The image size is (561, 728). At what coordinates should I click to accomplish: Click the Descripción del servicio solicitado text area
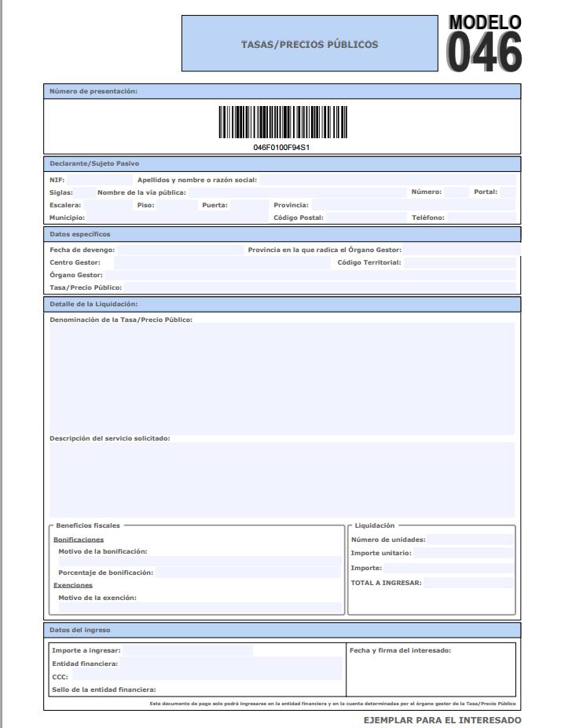[282, 480]
